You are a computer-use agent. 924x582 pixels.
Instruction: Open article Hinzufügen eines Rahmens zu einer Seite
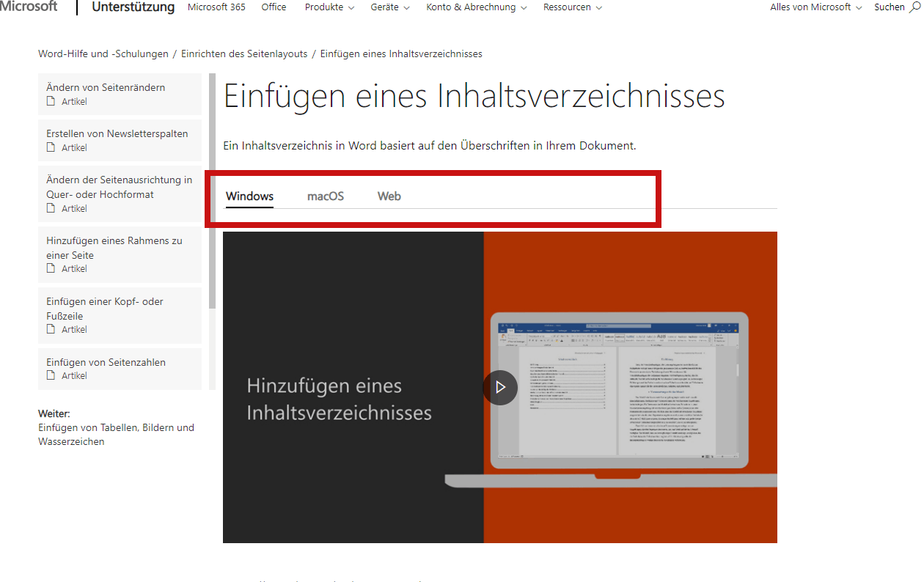[x=120, y=254]
